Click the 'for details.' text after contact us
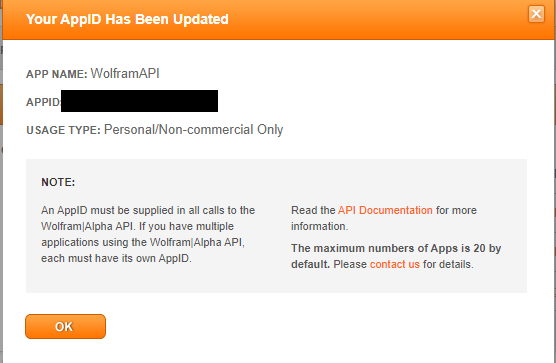This screenshot has height=363, width=556. (448, 264)
